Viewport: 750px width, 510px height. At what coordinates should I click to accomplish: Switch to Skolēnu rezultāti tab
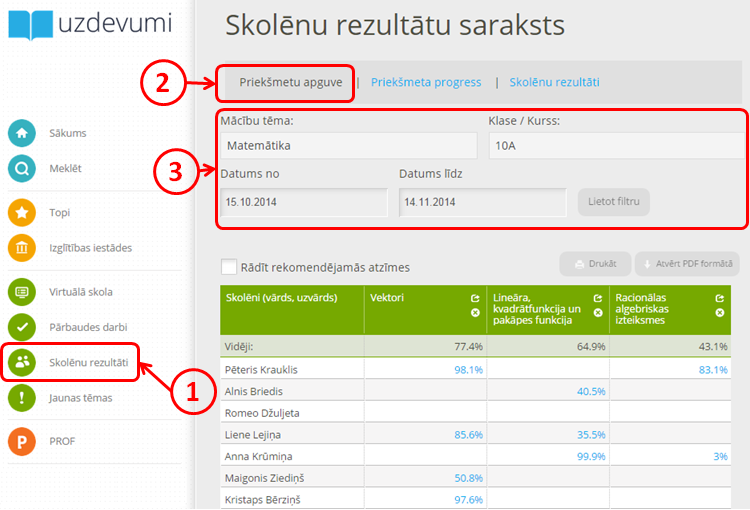(x=554, y=82)
